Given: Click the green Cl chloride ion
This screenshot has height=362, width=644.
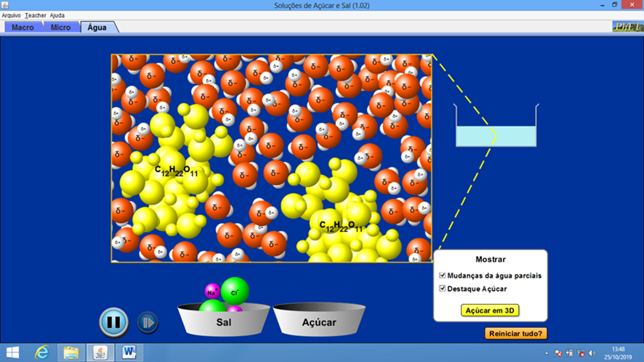Looking at the screenshot, I should point(235,291).
